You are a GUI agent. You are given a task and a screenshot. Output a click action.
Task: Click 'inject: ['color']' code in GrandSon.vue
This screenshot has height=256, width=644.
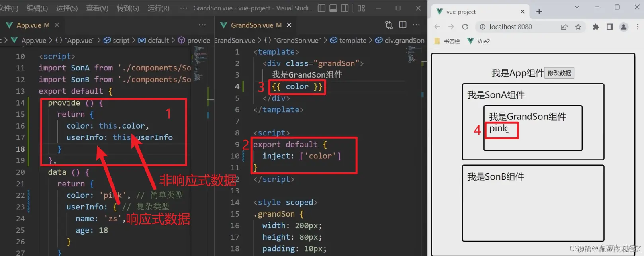click(301, 156)
